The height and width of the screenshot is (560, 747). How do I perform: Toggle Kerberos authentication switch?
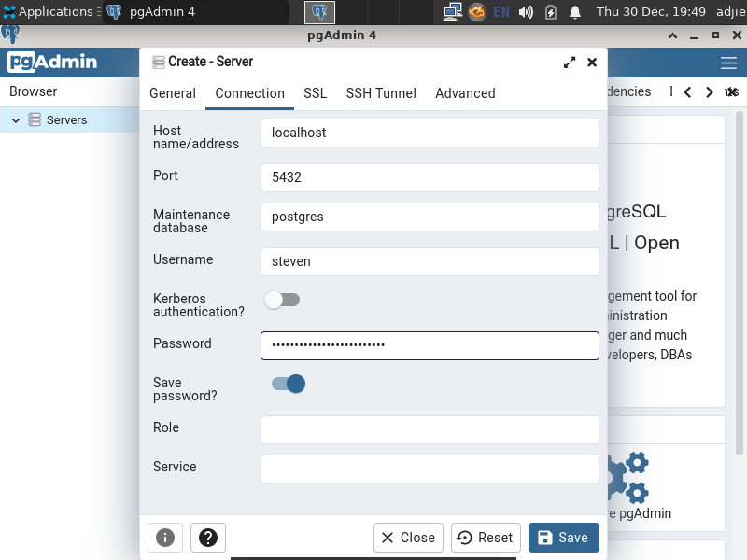(x=283, y=300)
